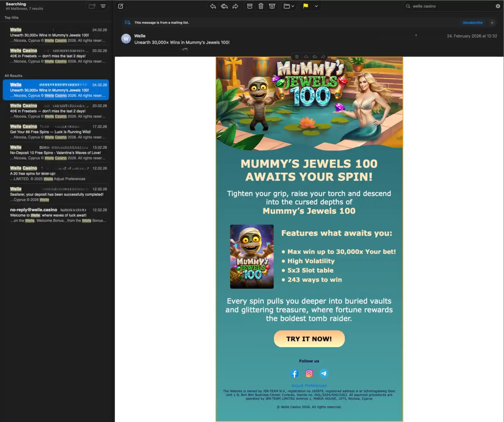Open the filter messages icon
504x422 pixels.
click(x=103, y=6)
